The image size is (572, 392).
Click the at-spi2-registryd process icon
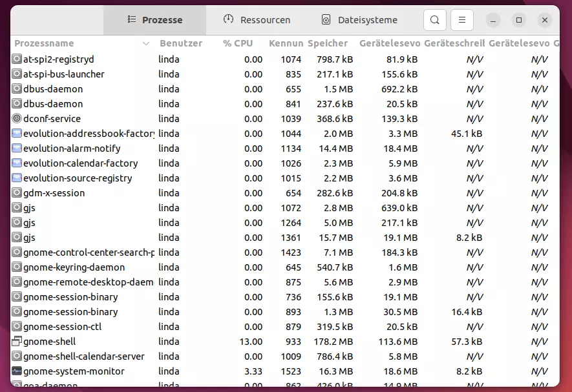[x=17, y=59]
